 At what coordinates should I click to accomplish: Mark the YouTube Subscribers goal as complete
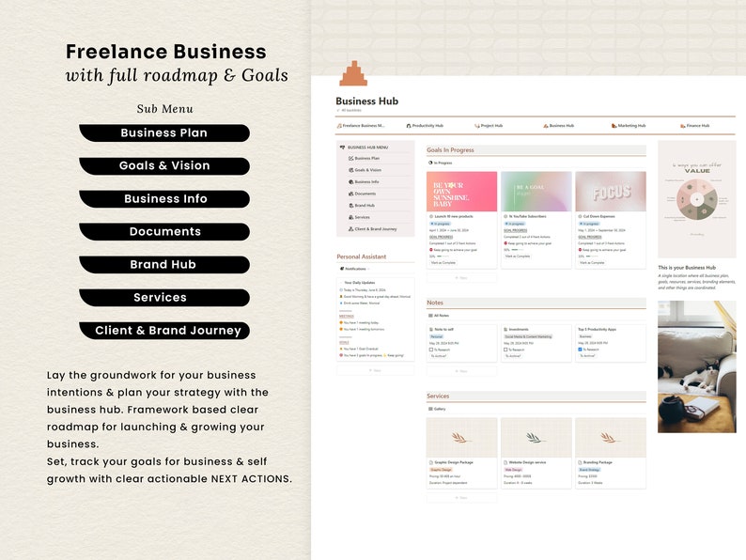(517, 256)
